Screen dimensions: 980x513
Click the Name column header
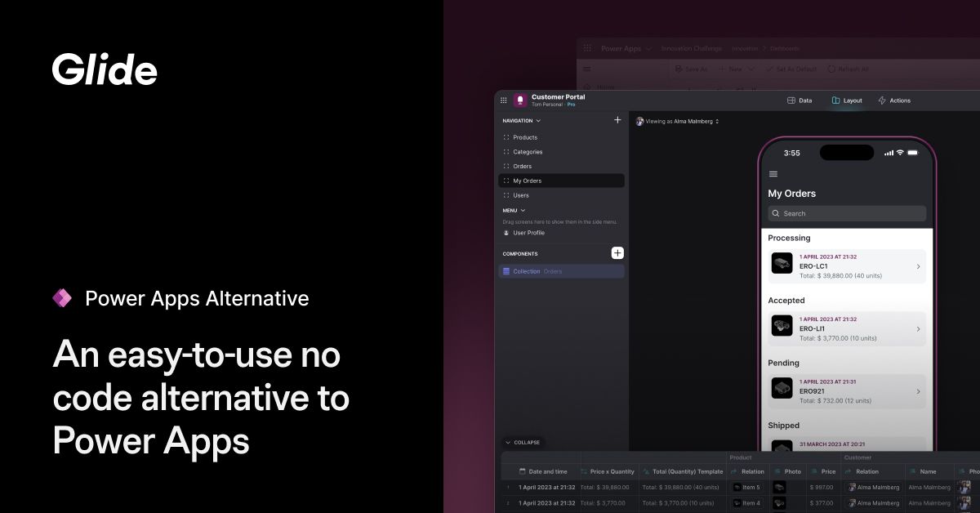point(929,471)
